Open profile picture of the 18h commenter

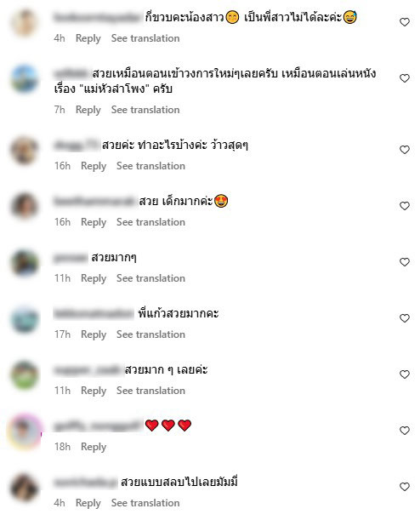[x=25, y=431]
